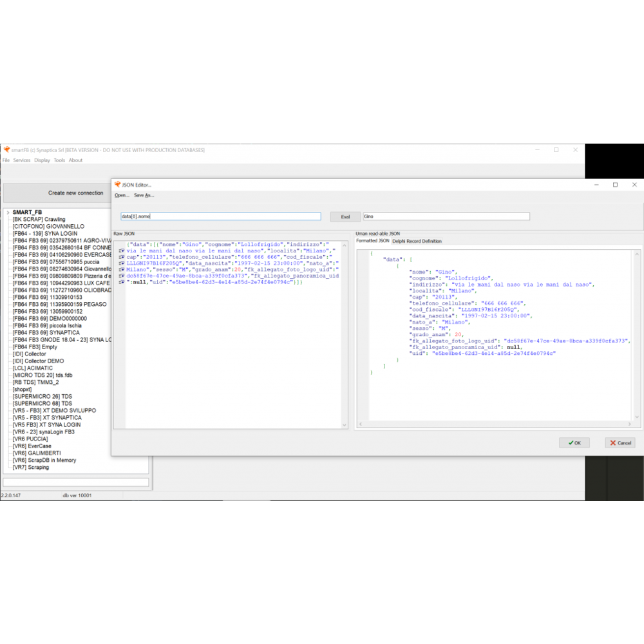Click the JSON Editor window title icon

coord(117,185)
